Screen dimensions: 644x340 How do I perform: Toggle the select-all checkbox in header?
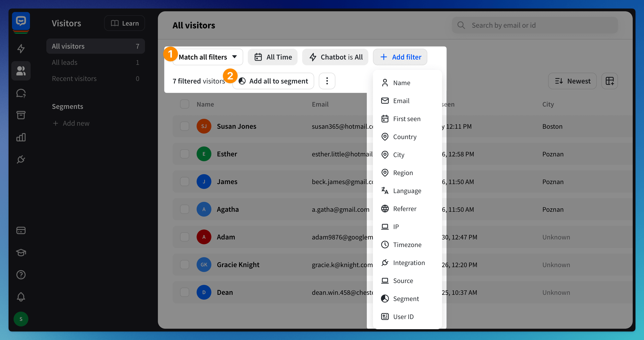click(184, 104)
